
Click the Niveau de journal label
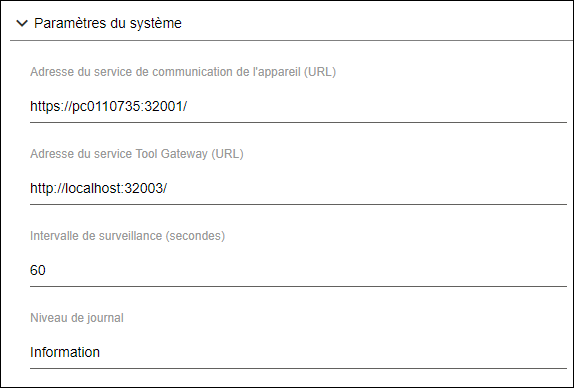[x=77, y=318]
